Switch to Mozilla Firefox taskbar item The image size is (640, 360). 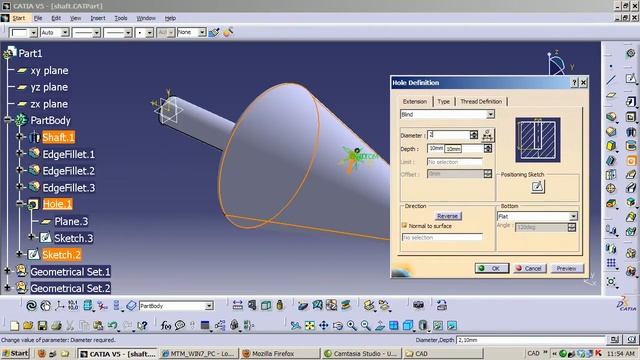click(279, 354)
